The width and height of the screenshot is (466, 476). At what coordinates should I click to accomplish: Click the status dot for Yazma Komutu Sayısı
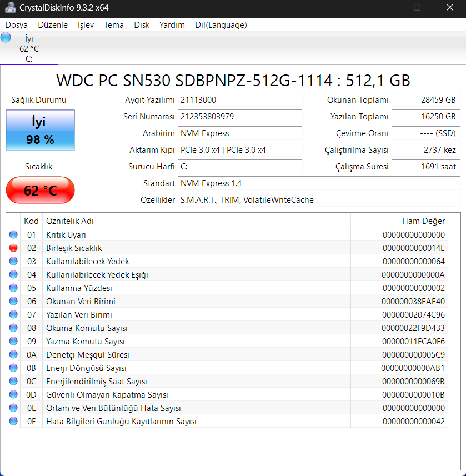click(13, 342)
